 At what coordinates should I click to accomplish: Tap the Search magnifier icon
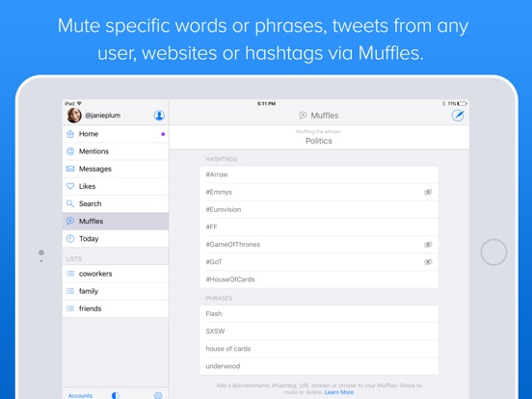click(x=70, y=203)
